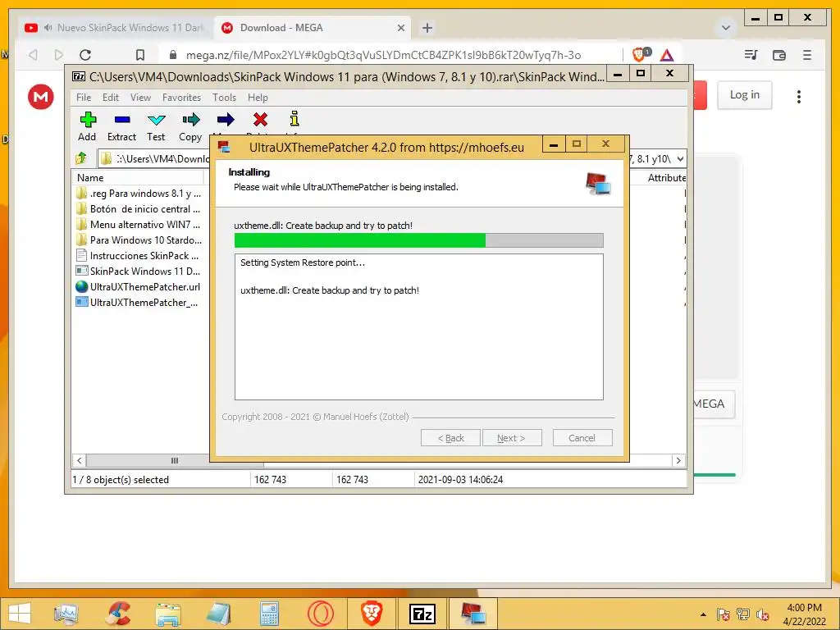This screenshot has width=840, height=630.
Task: Click the up-folder icon beside 7-Zip path
Action: click(x=81, y=158)
